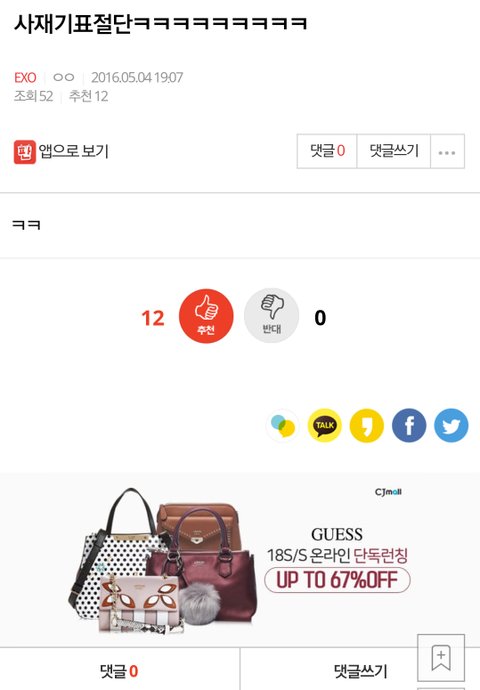Open the three-dots more options menu
This screenshot has width=480, height=690.
pos(447,151)
